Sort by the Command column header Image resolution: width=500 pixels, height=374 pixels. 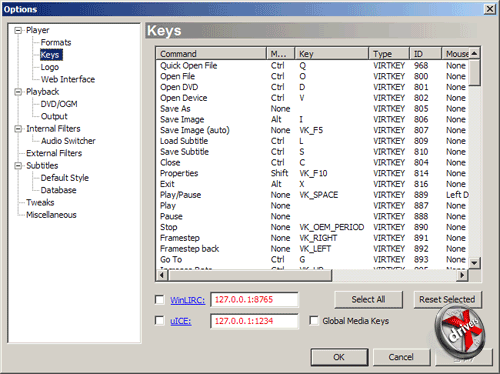(211, 54)
